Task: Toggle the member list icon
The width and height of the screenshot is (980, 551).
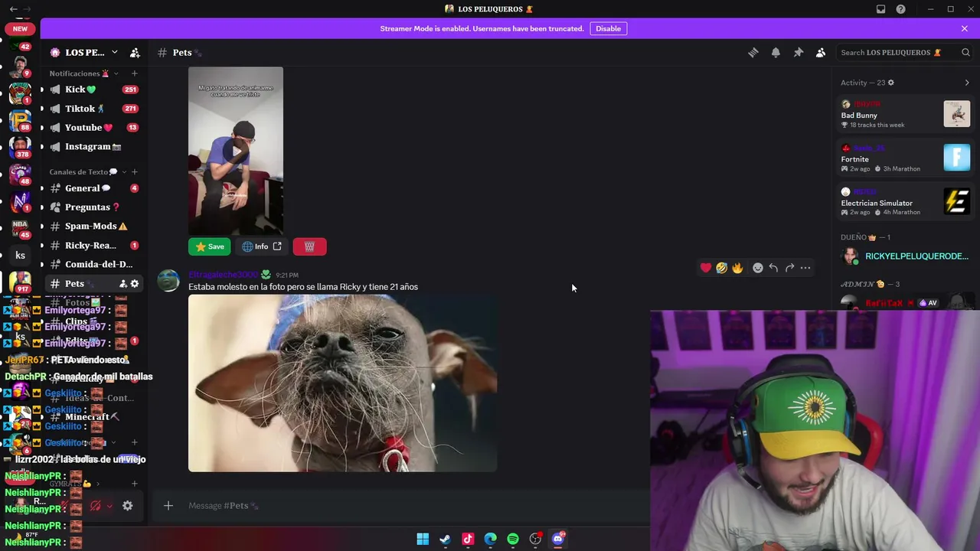Action: [821, 53]
